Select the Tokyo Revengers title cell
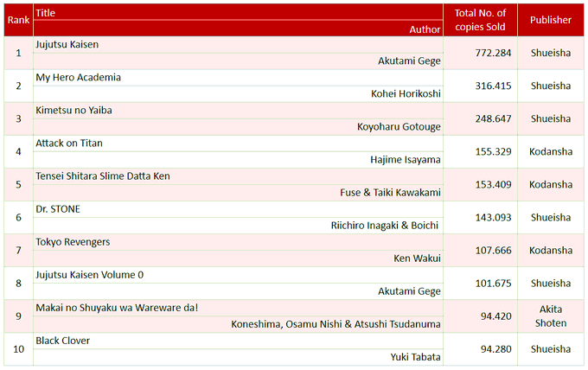The image size is (588, 370). pyautogui.click(x=238, y=242)
